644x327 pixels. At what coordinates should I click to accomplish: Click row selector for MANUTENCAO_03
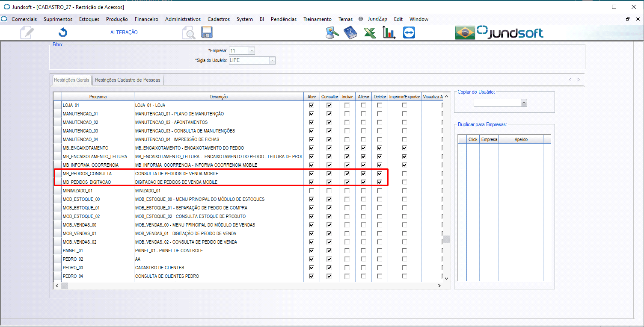[x=57, y=131]
